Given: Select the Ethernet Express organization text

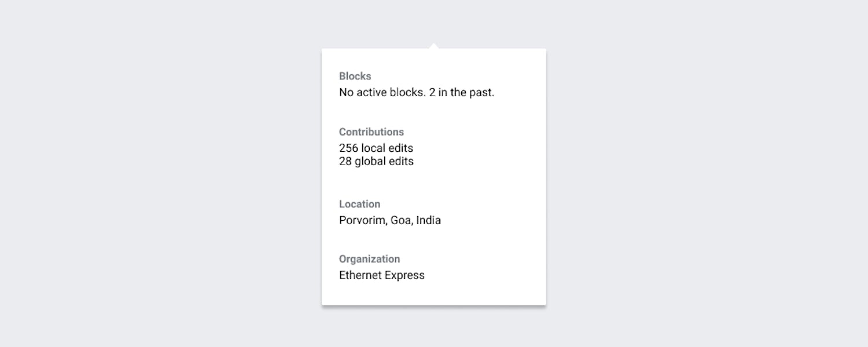Looking at the screenshot, I should pyautogui.click(x=381, y=276).
